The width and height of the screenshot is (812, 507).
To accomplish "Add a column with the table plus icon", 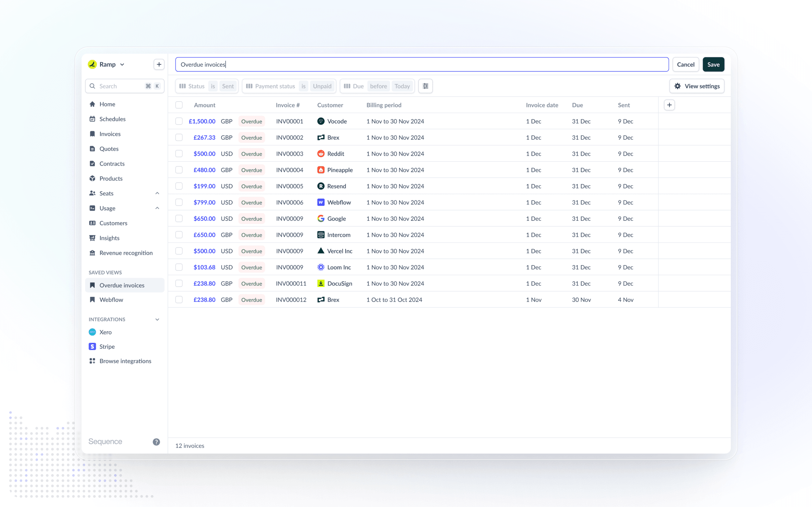I will pyautogui.click(x=669, y=105).
